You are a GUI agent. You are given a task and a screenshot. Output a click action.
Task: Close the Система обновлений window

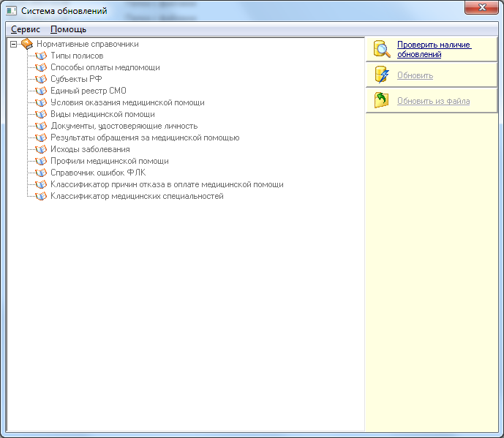(481, 8)
